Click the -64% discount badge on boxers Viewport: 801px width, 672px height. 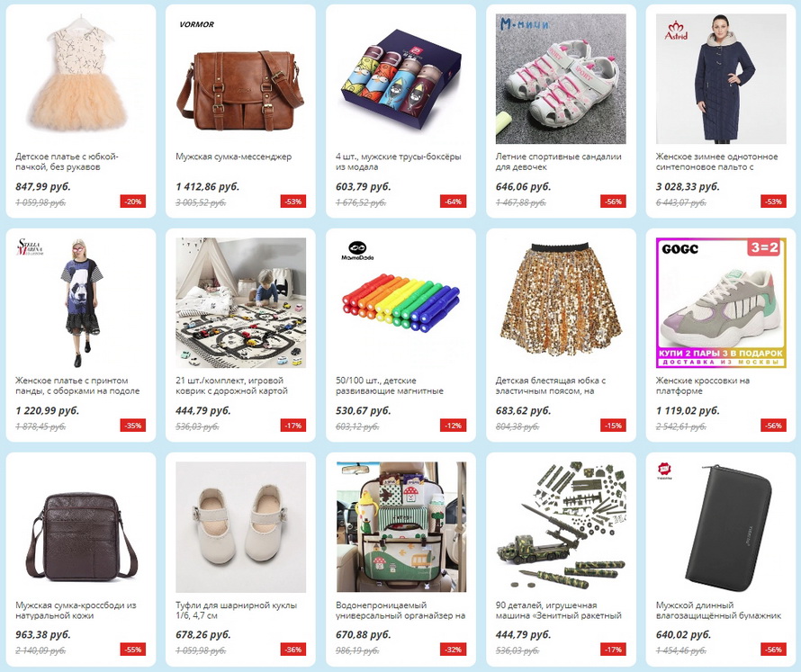(453, 202)
